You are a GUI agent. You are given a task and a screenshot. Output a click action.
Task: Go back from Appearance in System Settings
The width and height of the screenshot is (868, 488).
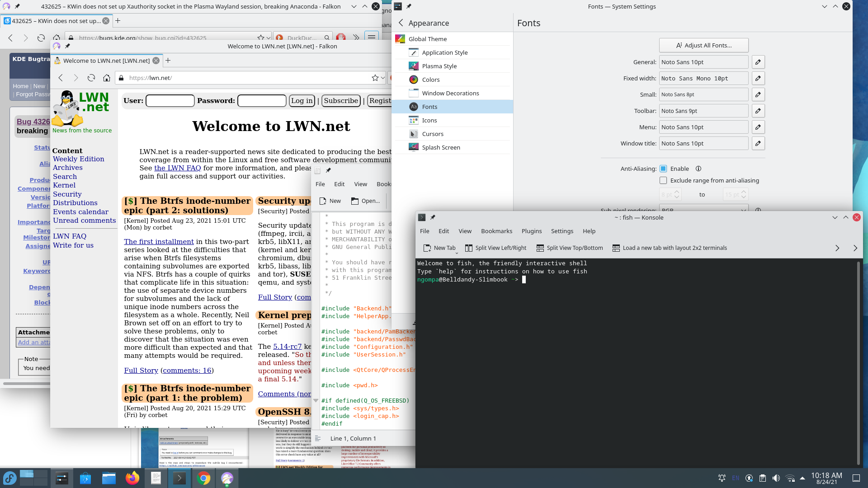(401, 23)
